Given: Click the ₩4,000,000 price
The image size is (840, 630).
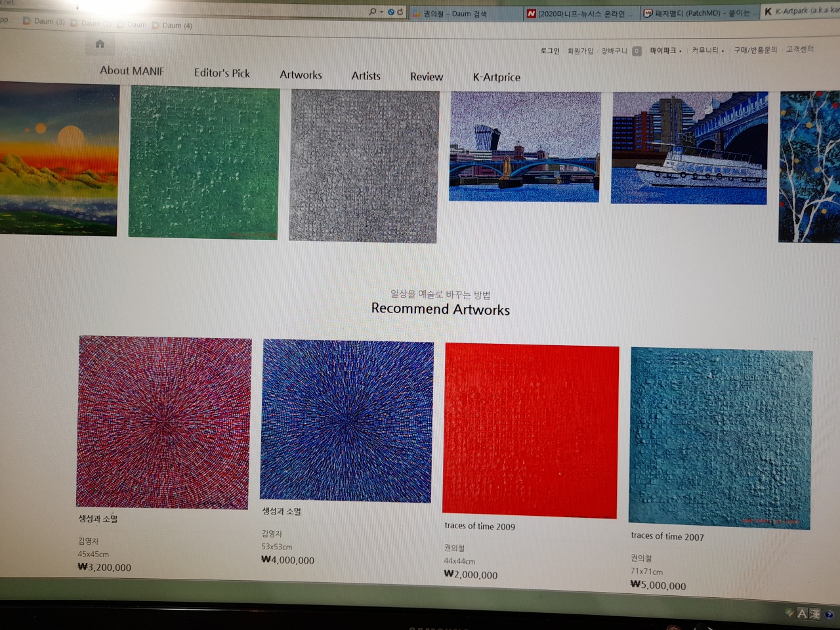Looking at the screenshot, I should 287,560.
